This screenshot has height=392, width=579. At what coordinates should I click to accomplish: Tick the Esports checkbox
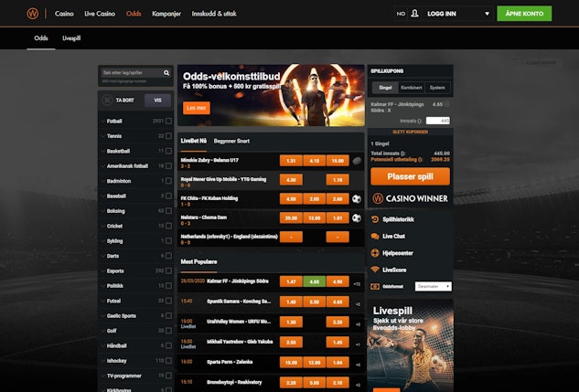[x=168, y=270]
